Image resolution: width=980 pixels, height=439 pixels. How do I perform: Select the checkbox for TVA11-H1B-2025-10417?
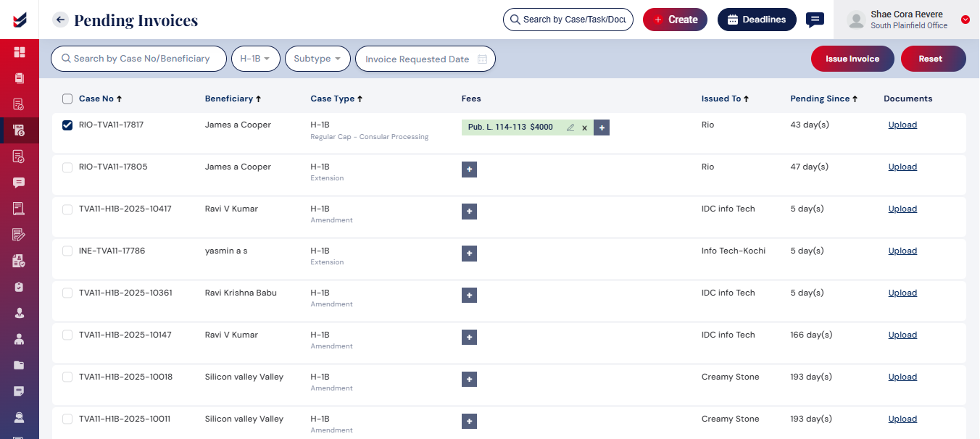coord(67,209)
